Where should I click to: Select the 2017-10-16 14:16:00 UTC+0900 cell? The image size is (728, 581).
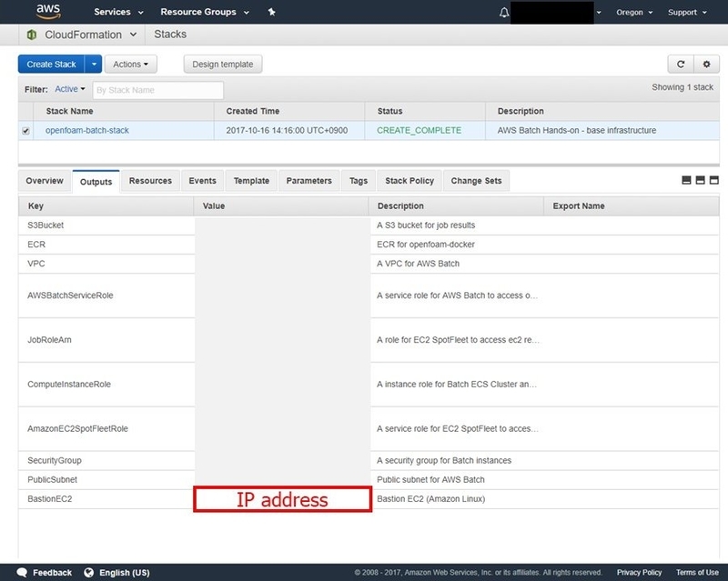(287, 130)
